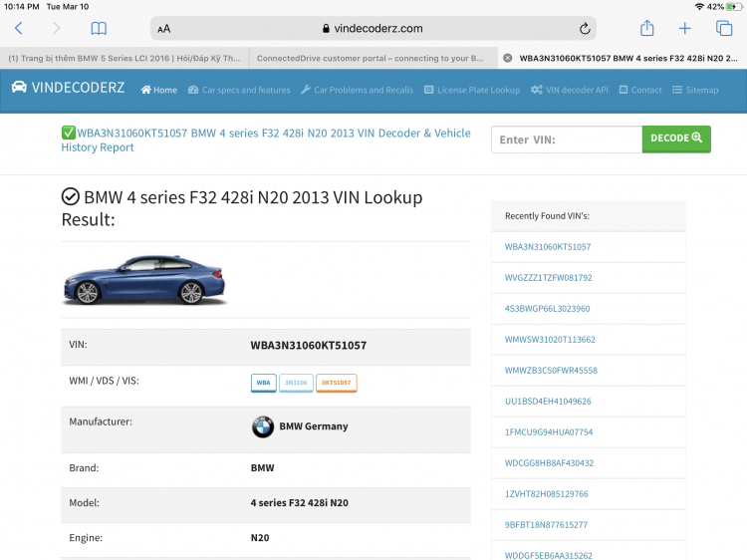Screen dimensions: 747x560
Task: Click the BMW roundel logo
Action: (x=263, y=426)
